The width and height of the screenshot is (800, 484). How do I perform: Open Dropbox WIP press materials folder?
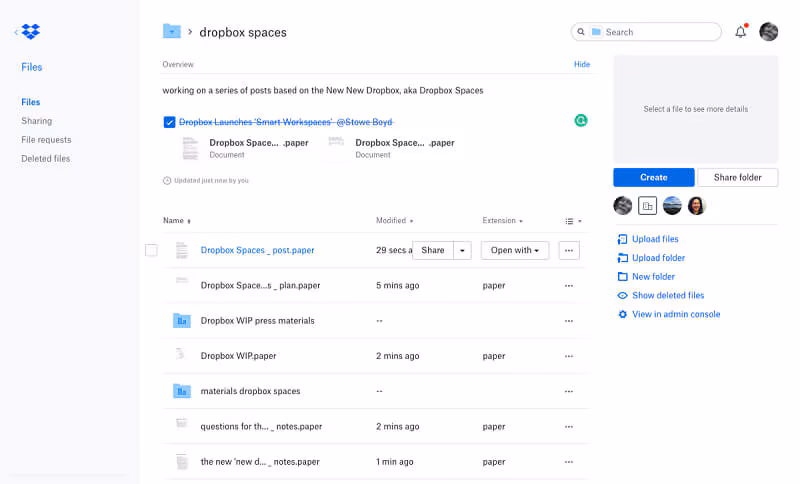258,321
